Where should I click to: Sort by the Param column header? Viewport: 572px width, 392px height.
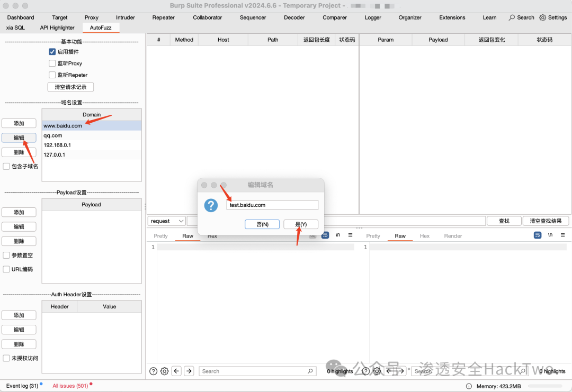386,40
